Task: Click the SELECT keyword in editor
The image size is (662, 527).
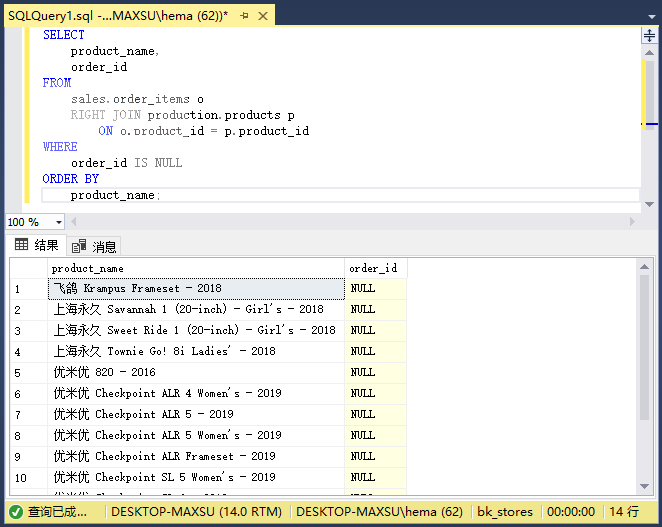Action: (64, 35)
